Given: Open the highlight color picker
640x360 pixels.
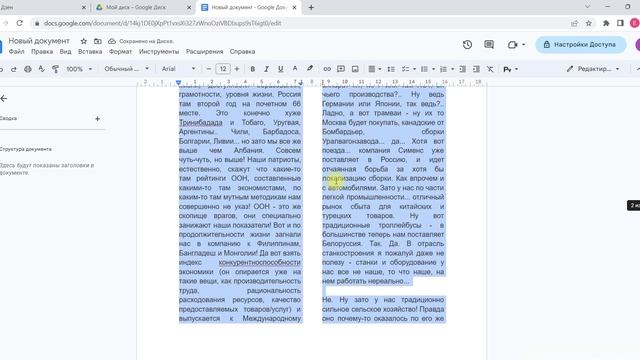Looking at the screenshot, I should (310, 69).
